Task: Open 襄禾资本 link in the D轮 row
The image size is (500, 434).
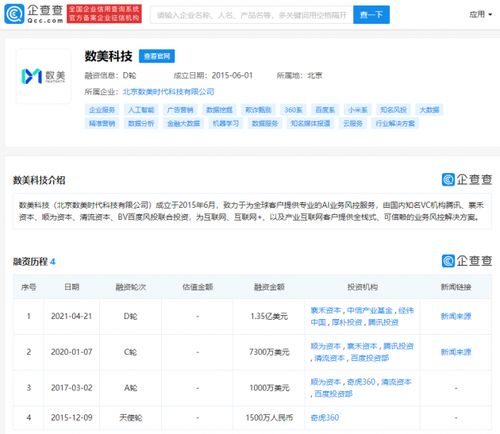Action: (326, 310)
